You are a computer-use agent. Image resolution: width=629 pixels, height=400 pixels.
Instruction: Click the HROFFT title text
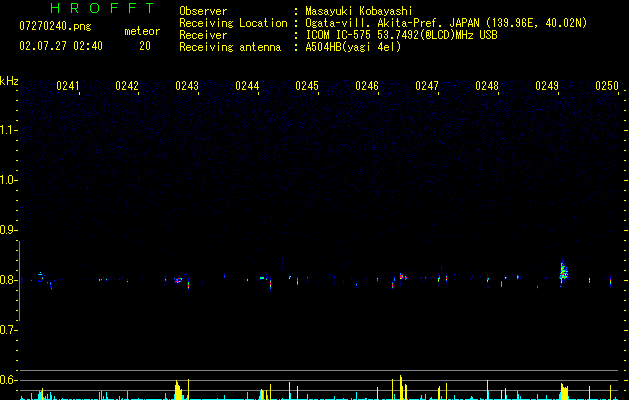[x=103, y=8]
